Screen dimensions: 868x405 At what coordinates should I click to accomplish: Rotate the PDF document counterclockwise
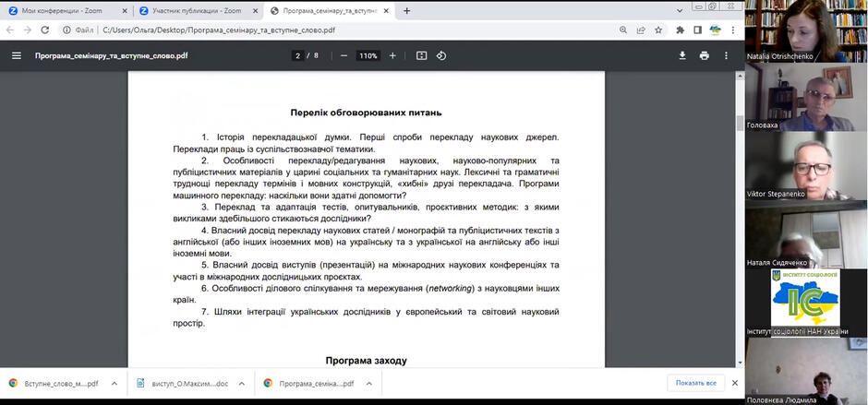441,56
